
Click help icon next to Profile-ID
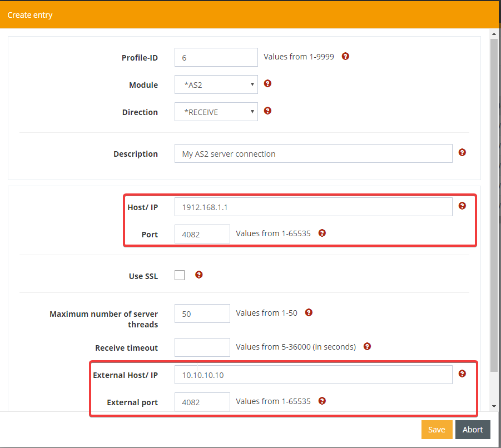(x=345, y=56)
